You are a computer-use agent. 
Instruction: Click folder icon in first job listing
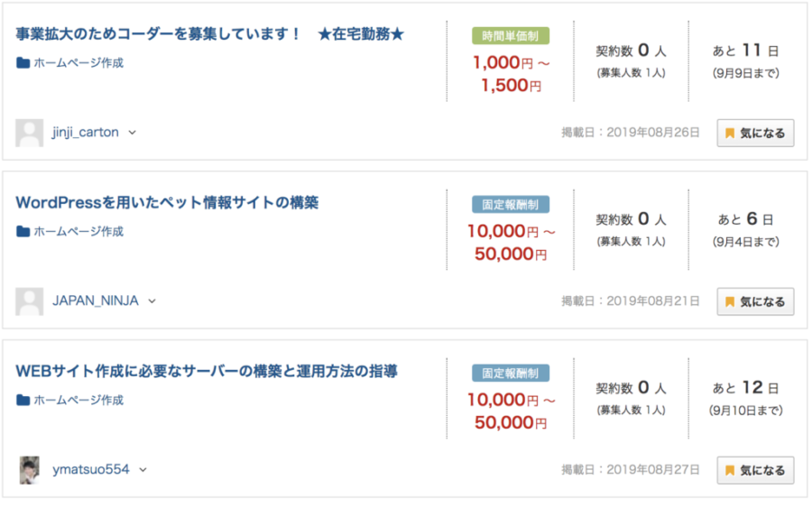tap(23, 63)
